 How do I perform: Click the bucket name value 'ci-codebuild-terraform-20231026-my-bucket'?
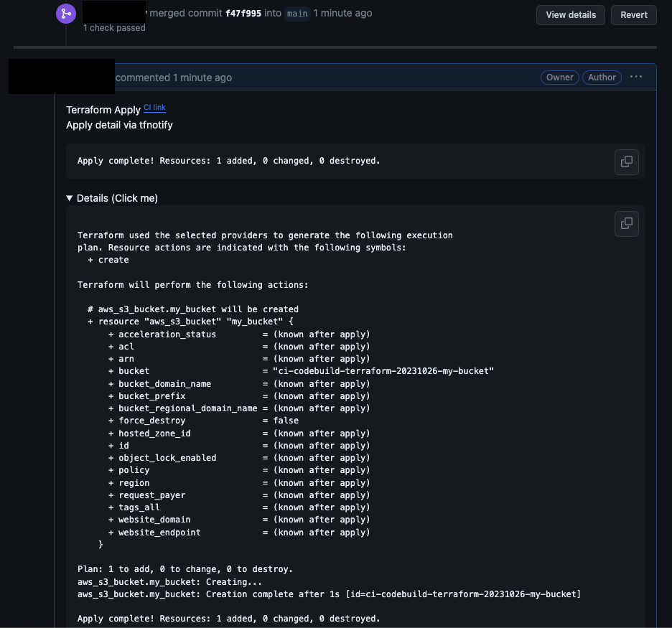pyautogui.click(x=383, y=371)
